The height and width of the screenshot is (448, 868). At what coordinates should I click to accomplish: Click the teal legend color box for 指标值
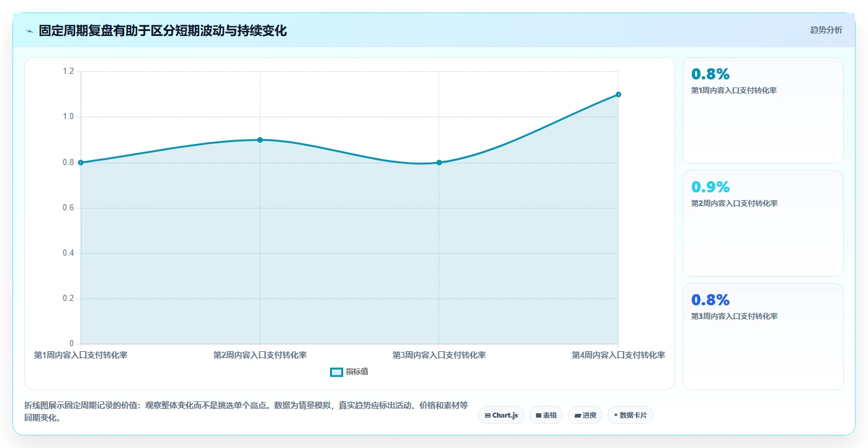pyautogui.click(x=336, y=372)
